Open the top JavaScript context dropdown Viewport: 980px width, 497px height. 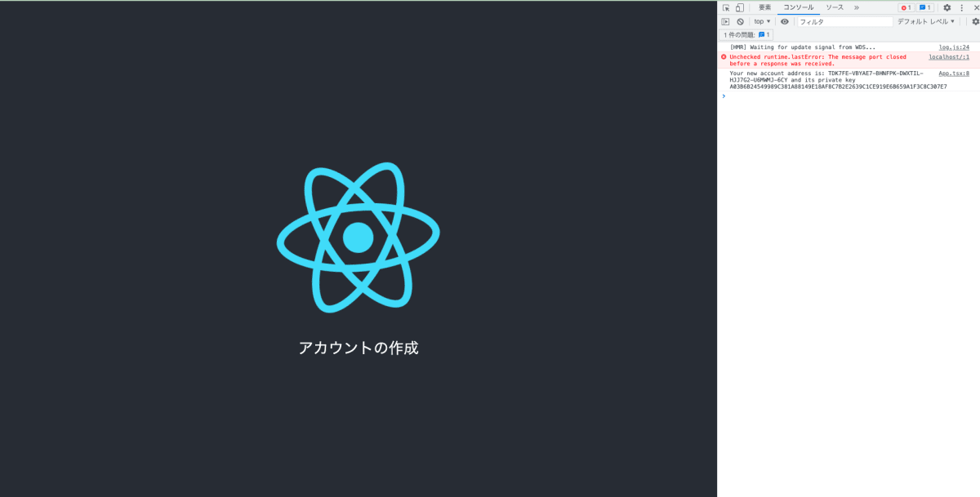[762, 21]
